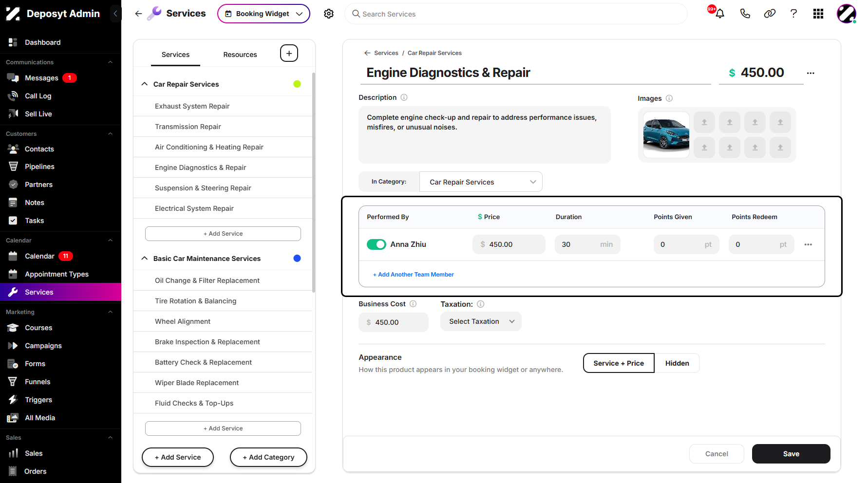Open the settings gear icon
The image size is (868, 483).
[x=329, y=14]
